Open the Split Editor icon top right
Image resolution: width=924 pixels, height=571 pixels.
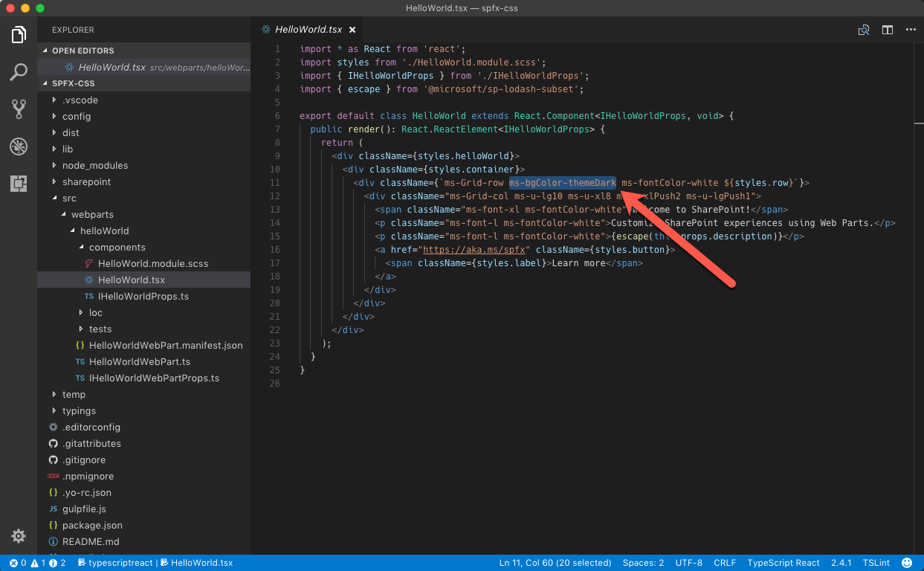point(887,30)
